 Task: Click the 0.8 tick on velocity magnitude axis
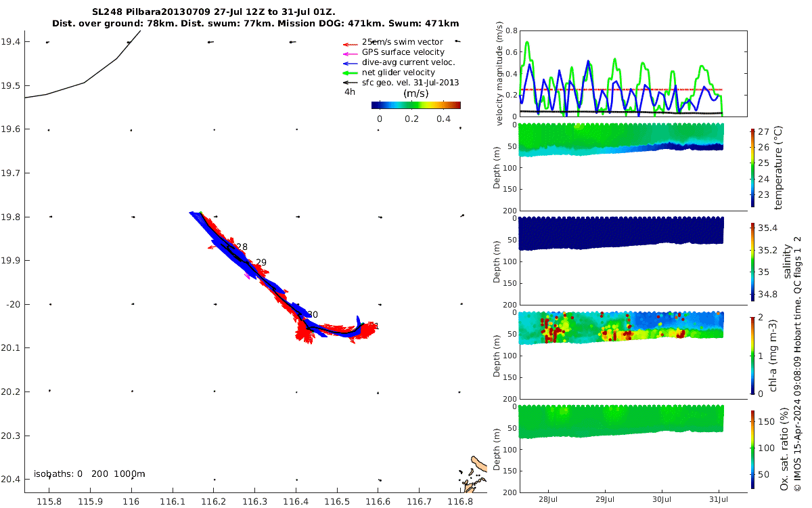click(x=511, y=30)
